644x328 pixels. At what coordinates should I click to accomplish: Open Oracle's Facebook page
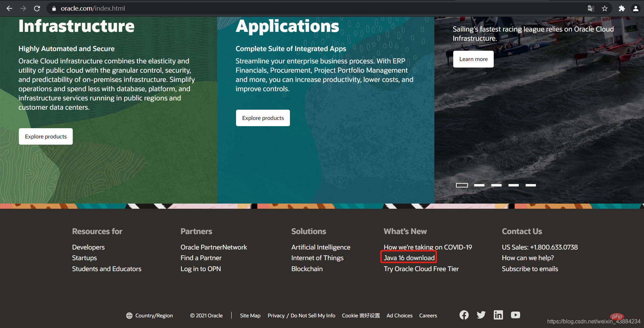click(x=464, y=315)
